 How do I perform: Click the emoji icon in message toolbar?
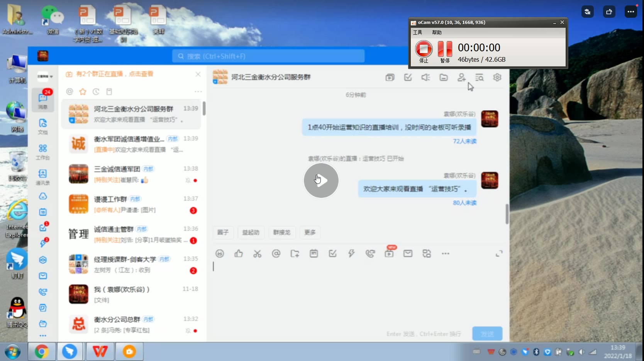pyautogui.click(x=220, y=253)
